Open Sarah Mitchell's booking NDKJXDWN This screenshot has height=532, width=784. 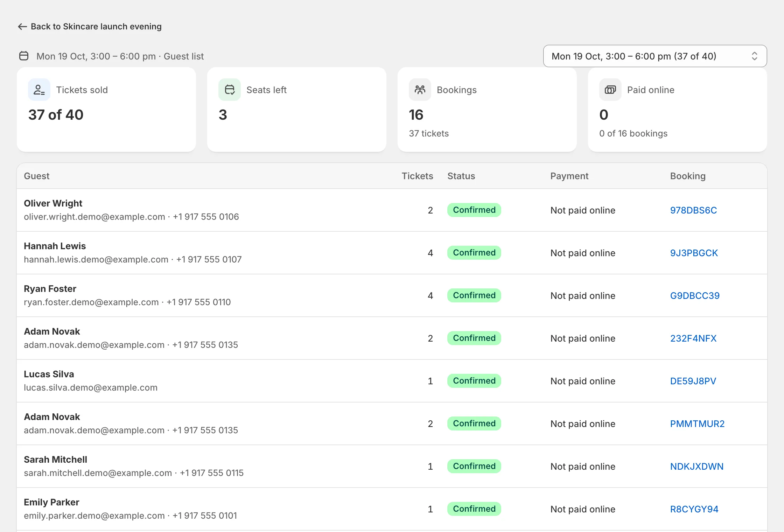pos(697,466)
